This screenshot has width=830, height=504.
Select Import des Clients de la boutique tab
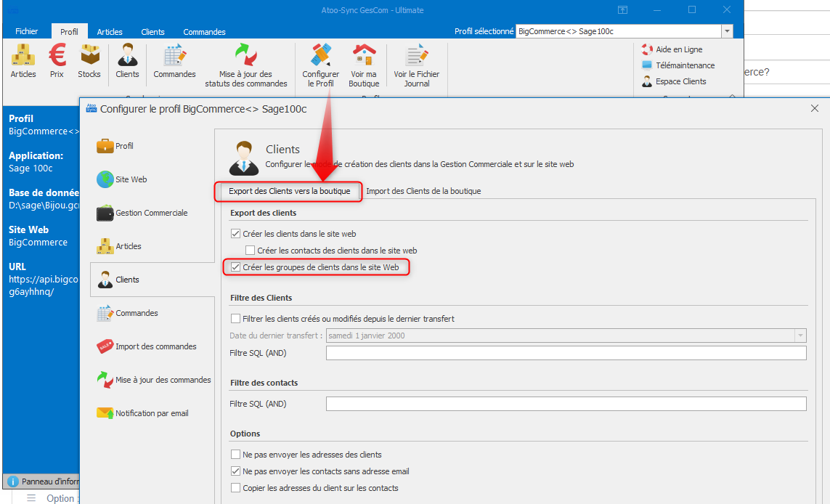point(423,191)
